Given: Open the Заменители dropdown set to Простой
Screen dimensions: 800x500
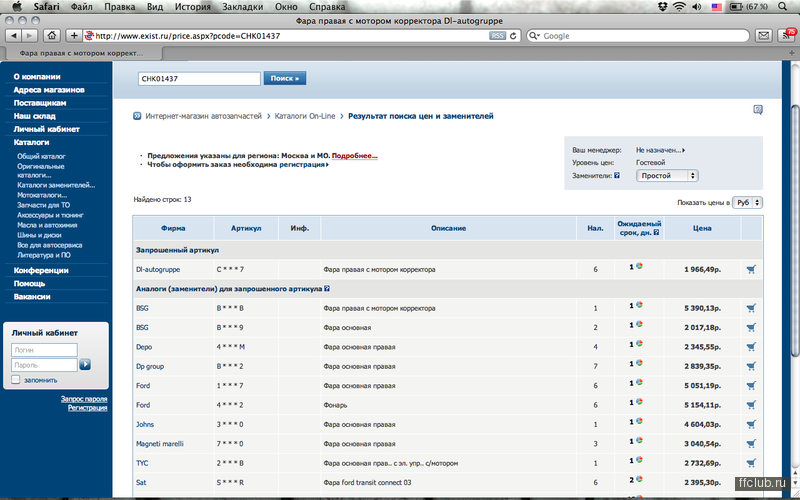Looking at the screenshot, I should (x=667, y=176).
